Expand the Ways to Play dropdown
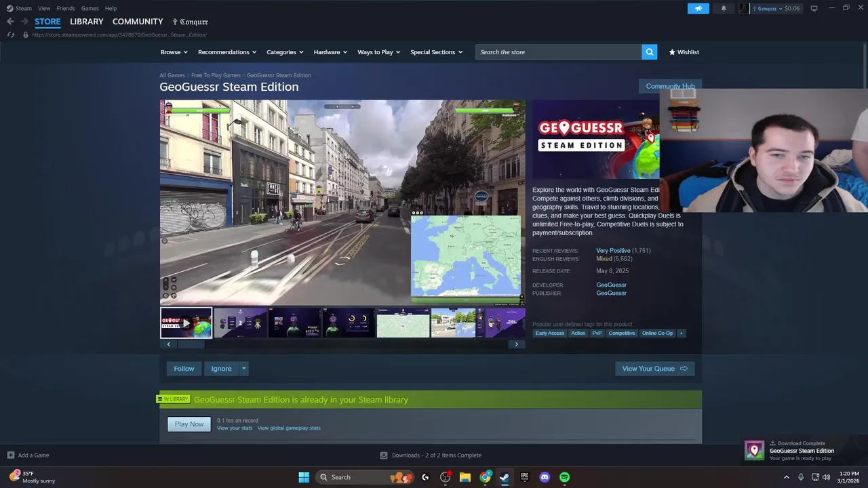This screenshot has width=868, height=488. click(379, 52)
